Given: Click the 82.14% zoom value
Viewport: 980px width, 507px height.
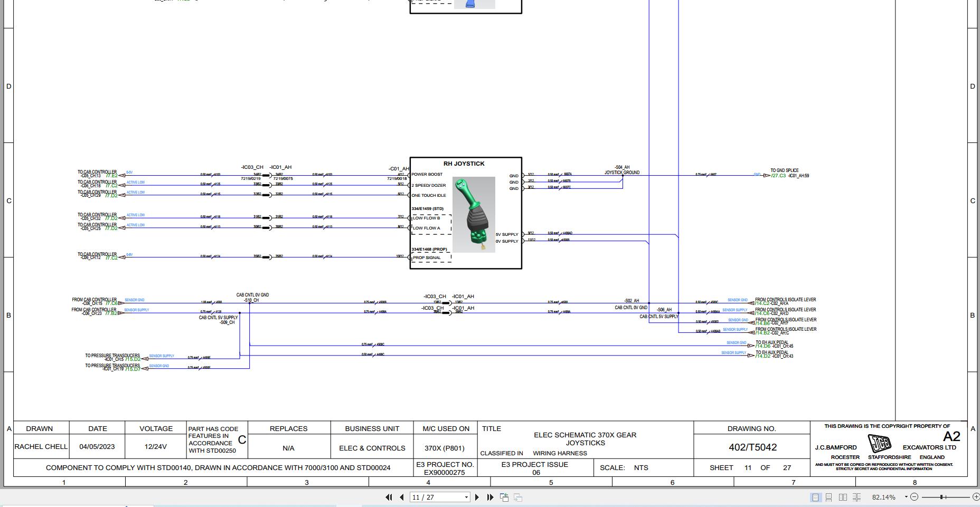Looking at the screenshot, I should tap(883, 497).
